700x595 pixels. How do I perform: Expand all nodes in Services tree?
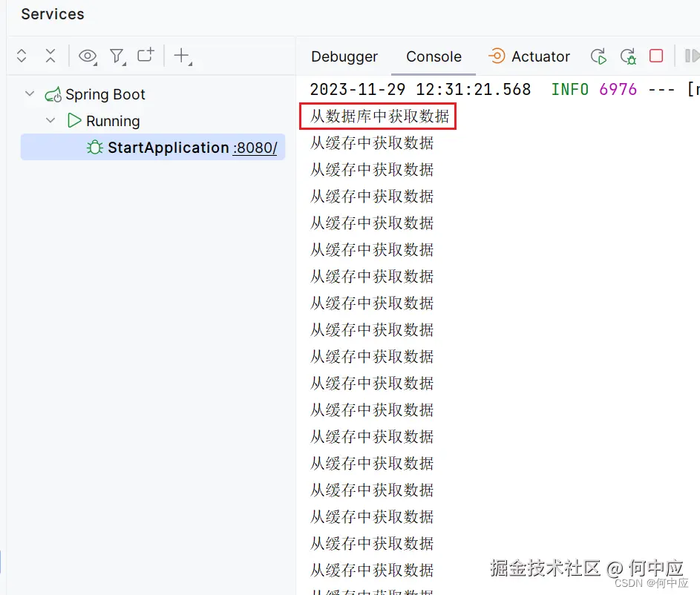coord(21,56)
